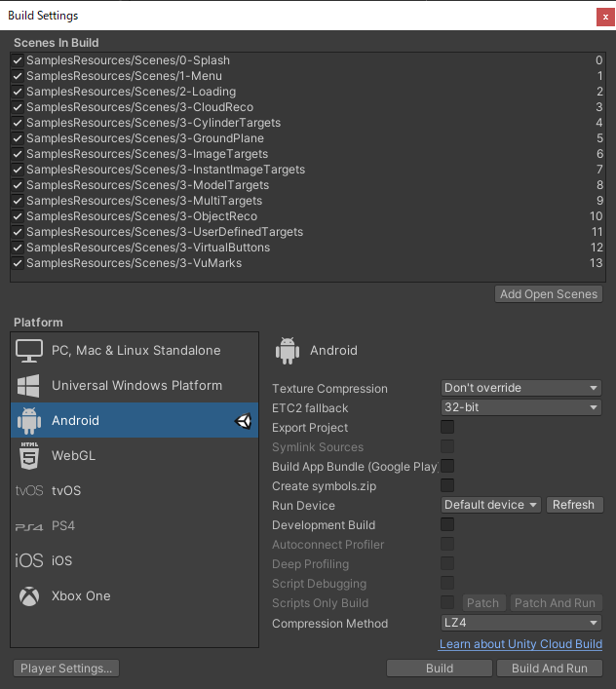Select the Xbox One platform

click(135, 596)
